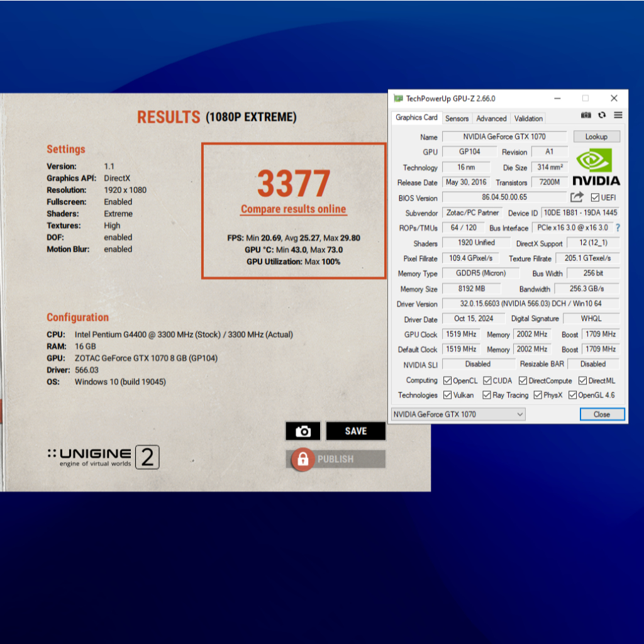644x644 pixels.
Task: Open GPU-Z hamburger menu
Action: coord(618,116)
